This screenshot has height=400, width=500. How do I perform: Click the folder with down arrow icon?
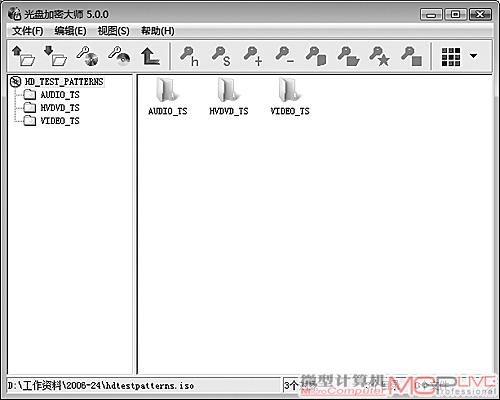pyautogui.click(x=55, y=56)
